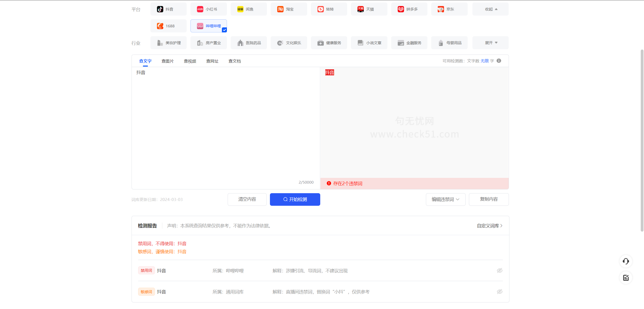
Task: Open the feedback edit icon
Action: click(626, 278)
